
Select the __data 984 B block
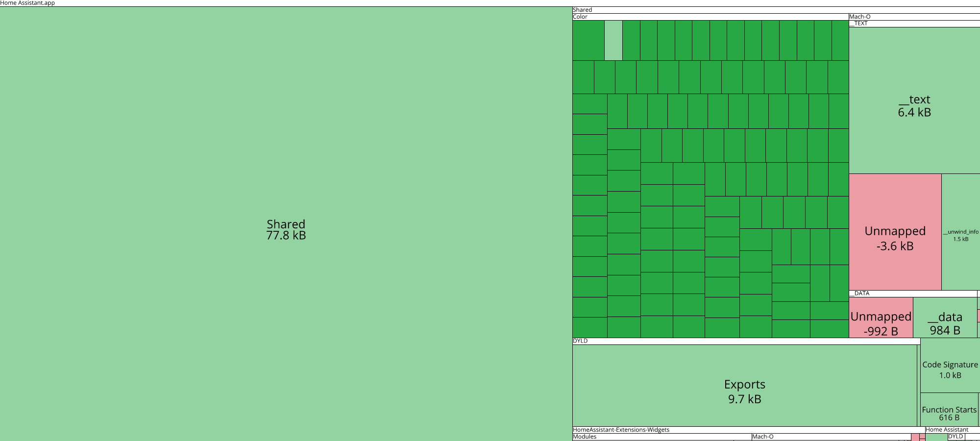[944, 323]
